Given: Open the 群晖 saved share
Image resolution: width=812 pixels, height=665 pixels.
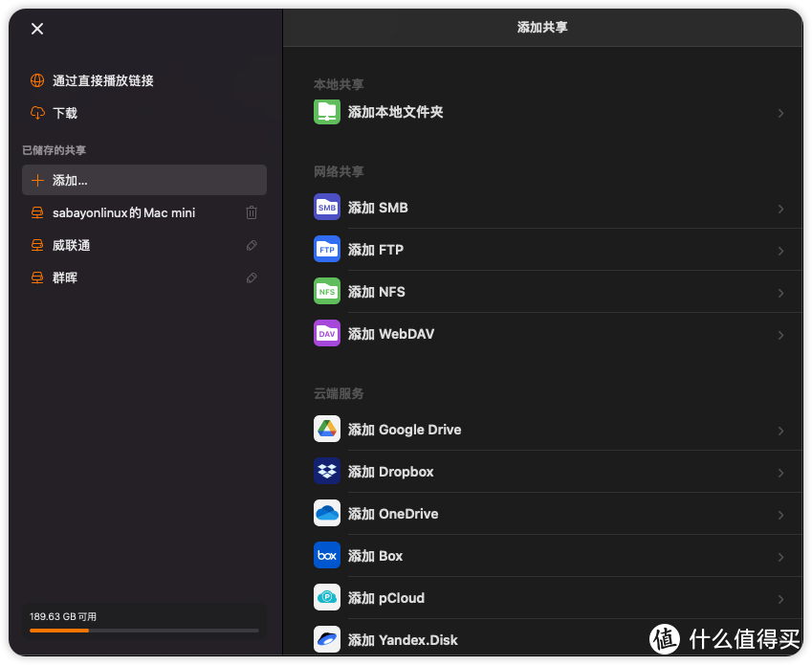Looking at the screenshot, I should pyautogui.click(x=144, y=277).
